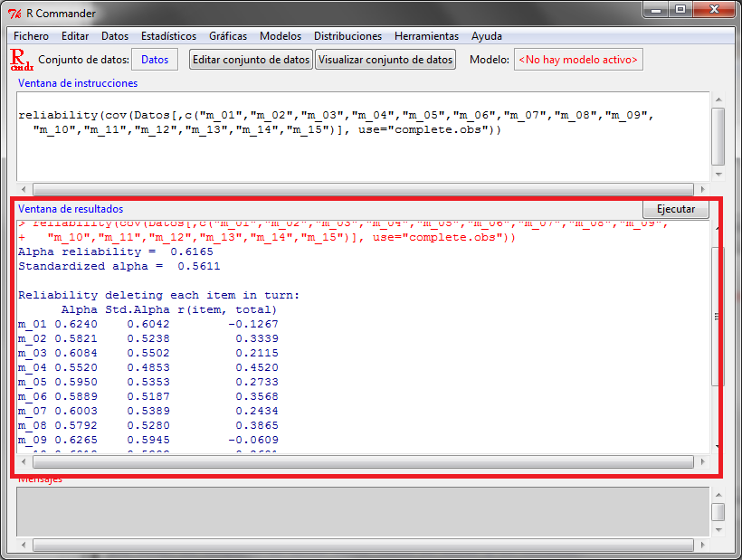Click the instructions horizontal scrollbar
Viewport: 742px width, 560px height.
[363, 189]
